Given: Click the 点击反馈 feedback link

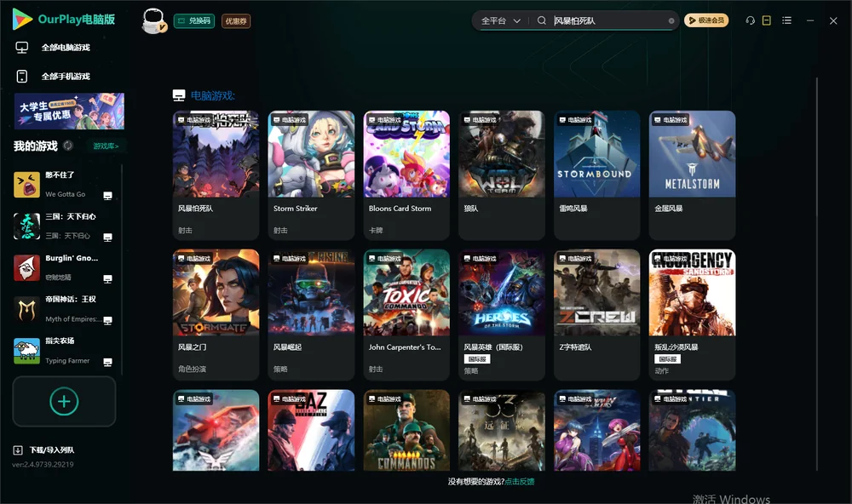Looking at the screenshot, I should pos(520,481).
